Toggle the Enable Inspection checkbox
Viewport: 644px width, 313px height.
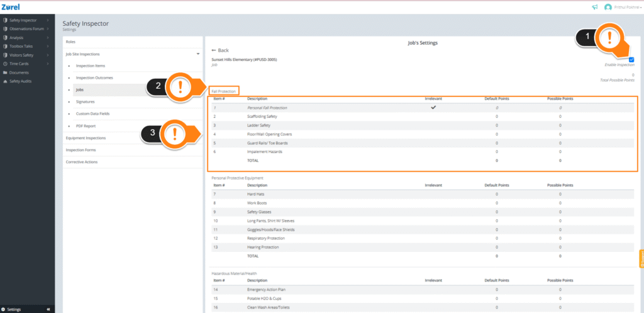pos(631,60)
